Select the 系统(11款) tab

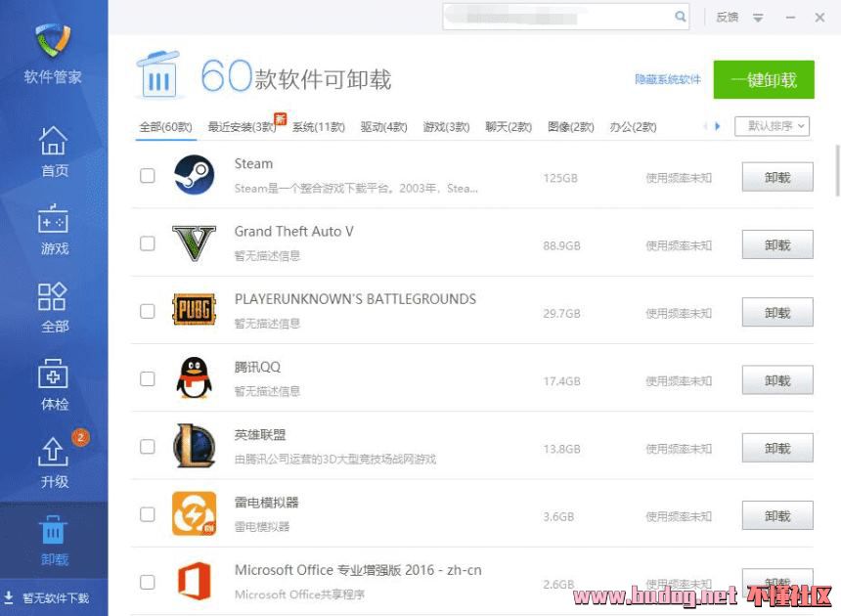[x=319, y=127]
